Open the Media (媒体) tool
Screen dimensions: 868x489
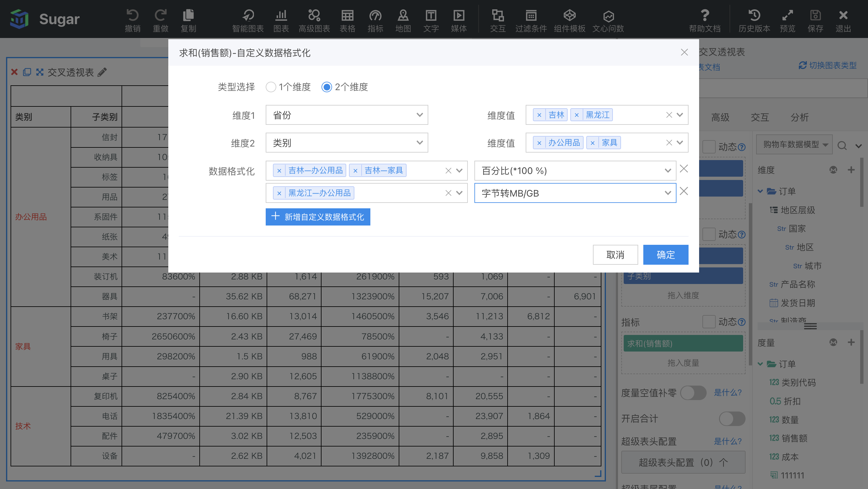459,20
